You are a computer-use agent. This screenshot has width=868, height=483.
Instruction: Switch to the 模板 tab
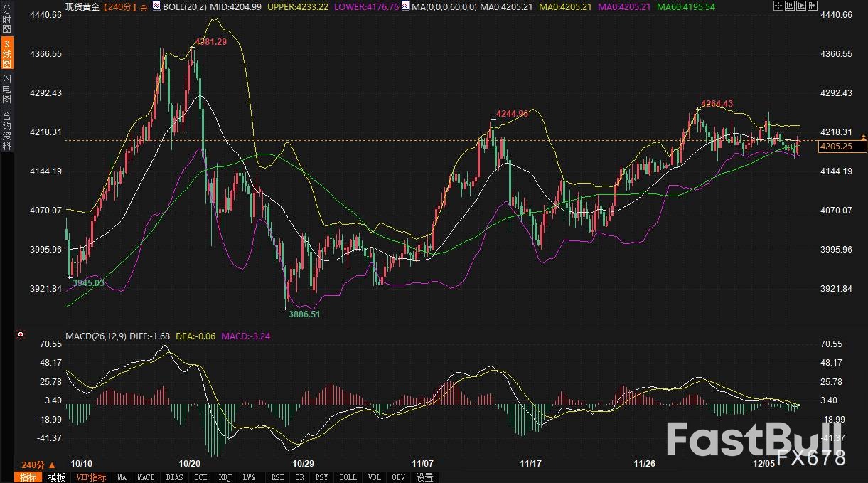point(57,477)
